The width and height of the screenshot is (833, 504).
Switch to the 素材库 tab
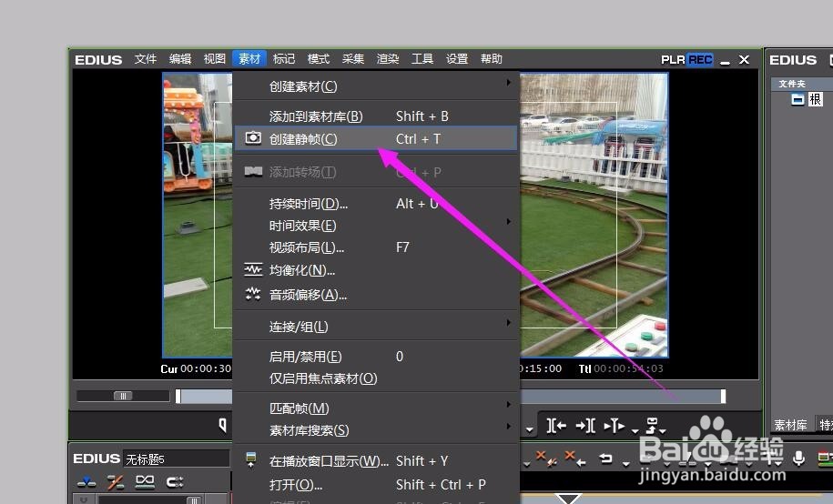point(790,425)
